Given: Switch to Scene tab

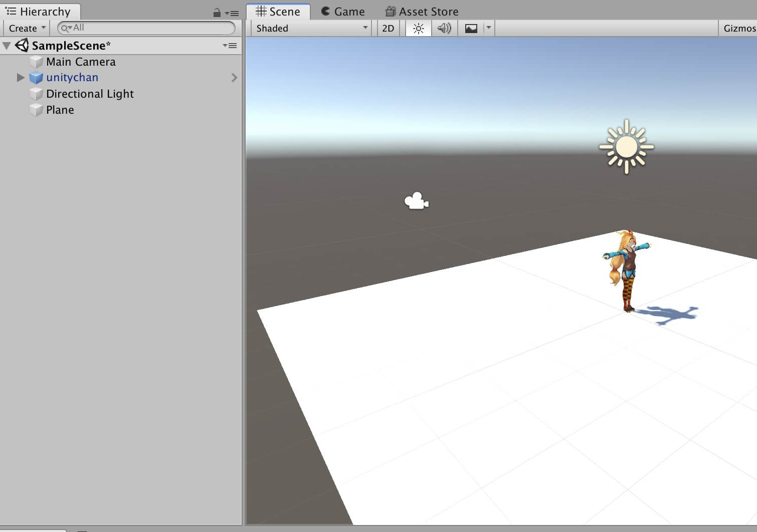Looking at the screenshot, I should (278, 12).
